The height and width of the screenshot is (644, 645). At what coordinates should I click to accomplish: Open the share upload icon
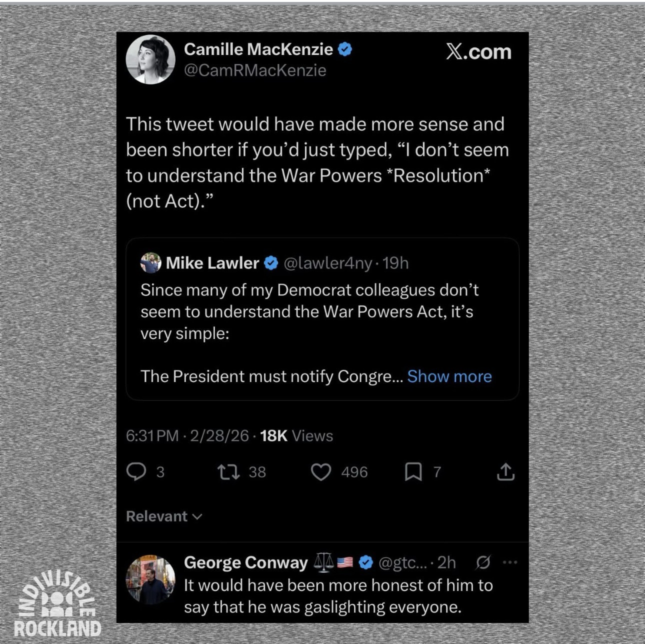coord(505,471)
